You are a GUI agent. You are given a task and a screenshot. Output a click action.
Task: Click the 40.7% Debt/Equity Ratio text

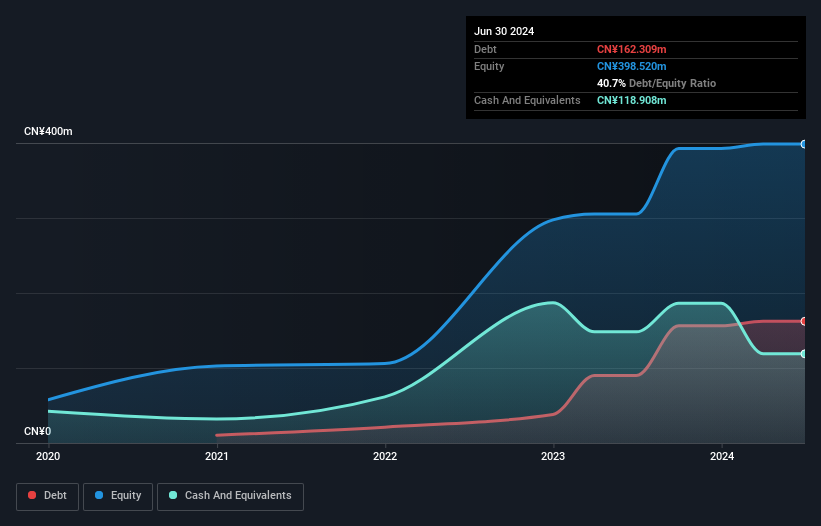coord(656,83)
